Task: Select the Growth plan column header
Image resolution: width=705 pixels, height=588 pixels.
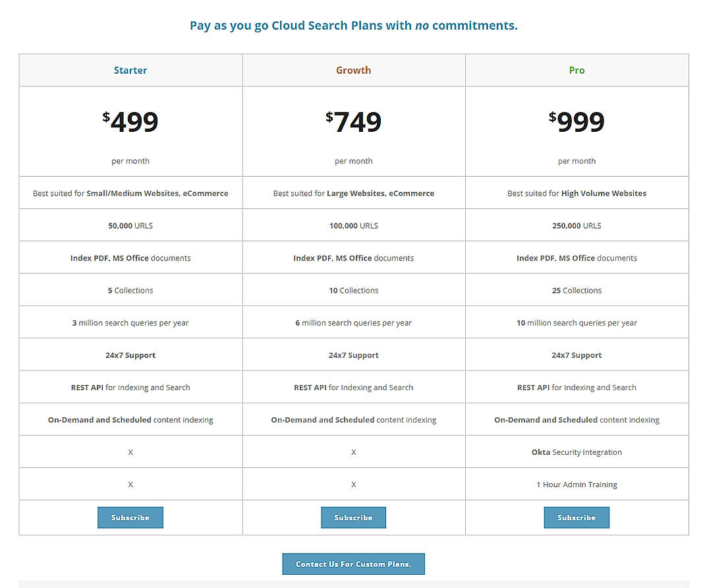Action: (353, 70)
